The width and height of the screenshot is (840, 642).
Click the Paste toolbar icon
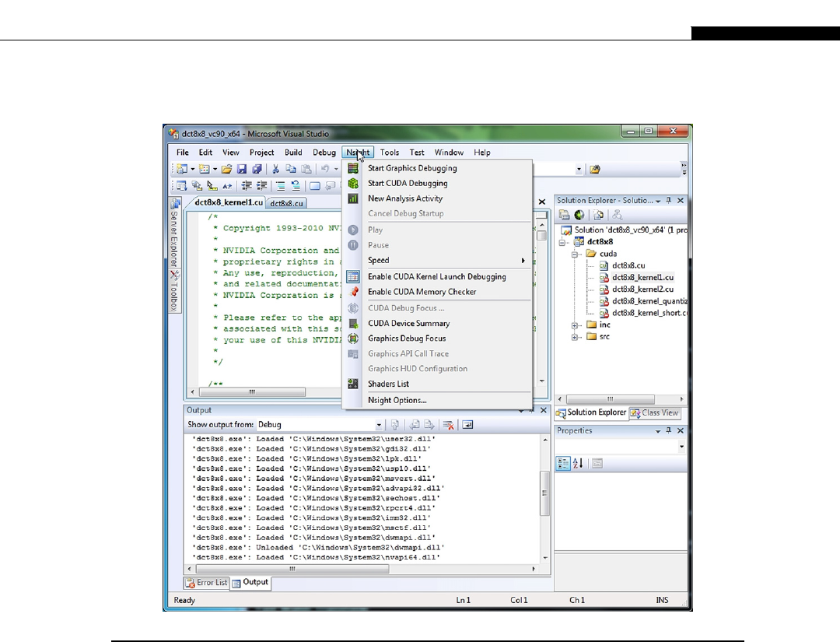(306, 170)
